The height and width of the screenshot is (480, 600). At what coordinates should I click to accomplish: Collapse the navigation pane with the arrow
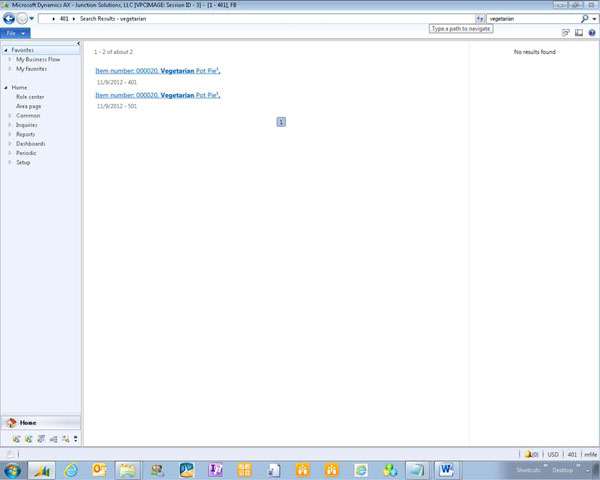pos(78,43)
